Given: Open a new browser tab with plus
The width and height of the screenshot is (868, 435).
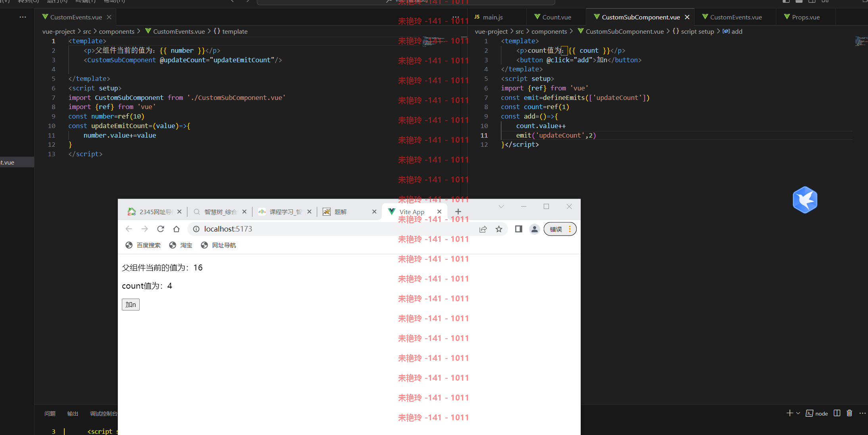Looking at the screenshot, I should pos(458,211).
